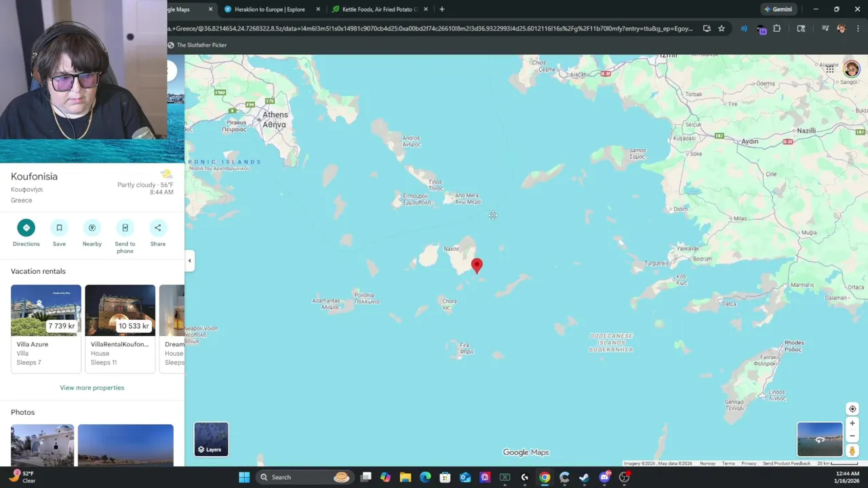Click the Norway region link

(x=707, y=464)
